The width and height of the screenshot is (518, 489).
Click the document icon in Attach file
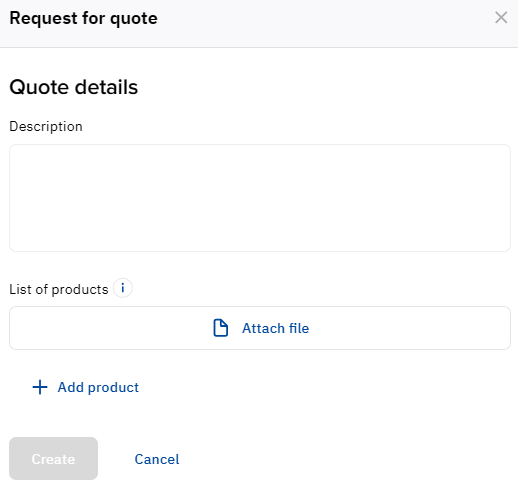coord(221,328)
